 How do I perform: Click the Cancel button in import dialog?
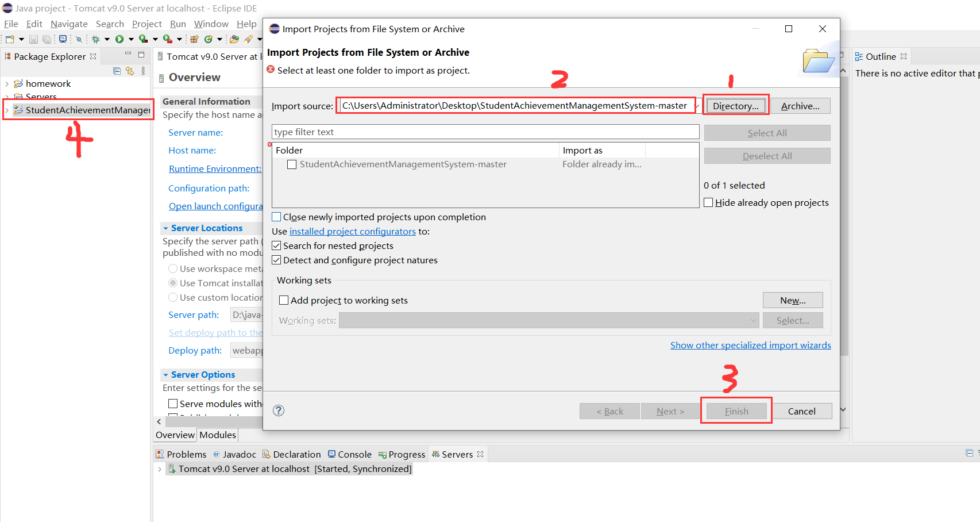[x=801, y=411]
